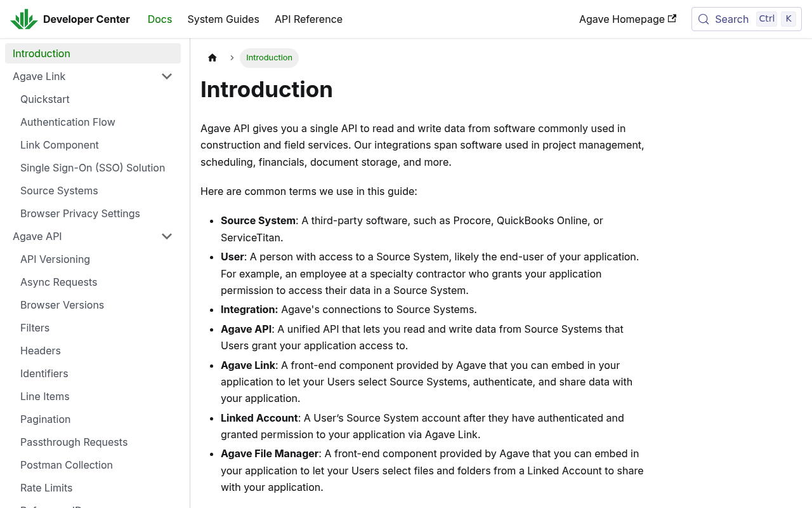Collapse the Agave API section chevron
This screenshot has height=508, width=812.
click(167, 236)
